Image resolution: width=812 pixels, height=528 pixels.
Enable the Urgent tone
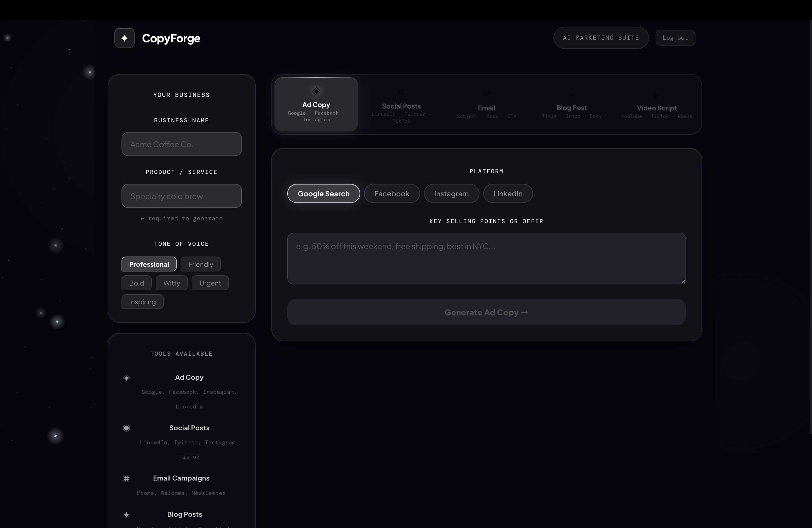coord(210,283)
